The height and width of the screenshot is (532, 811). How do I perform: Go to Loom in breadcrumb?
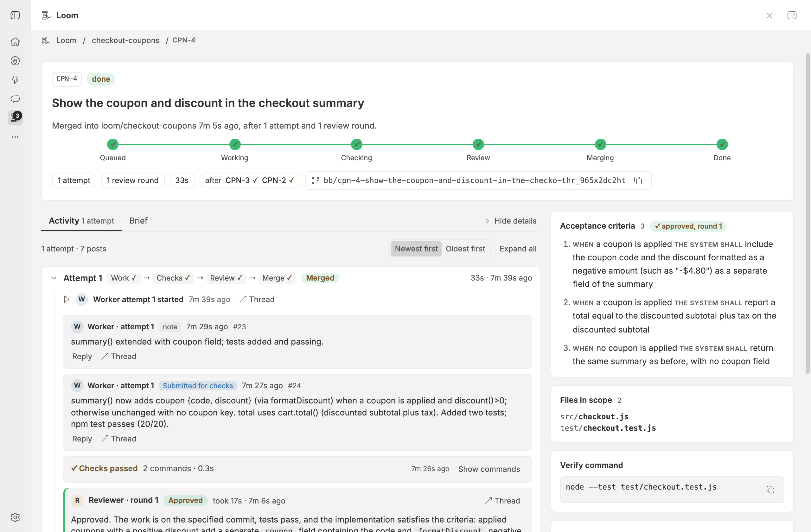[x=66, y=40]
